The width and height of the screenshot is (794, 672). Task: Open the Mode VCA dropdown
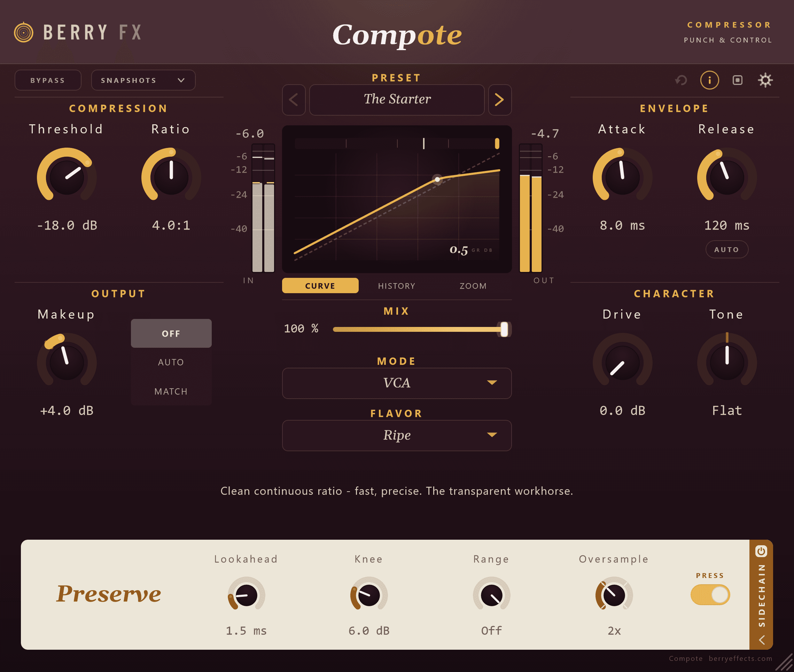click(x=397, y=383)
